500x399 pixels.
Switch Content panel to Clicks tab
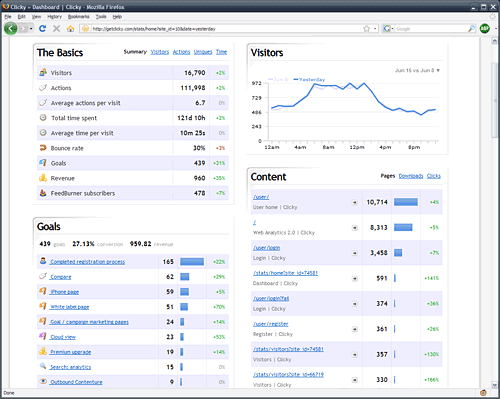tap(434, 176)
